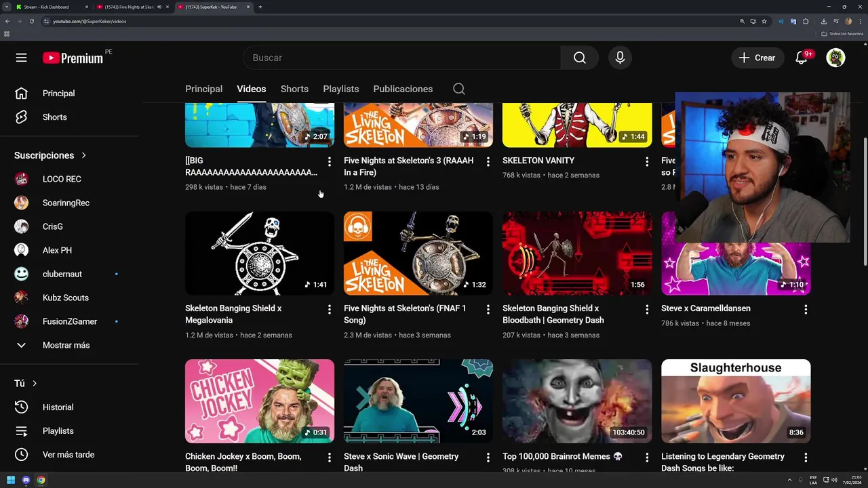868x488 pixels.
Task: Open SoarinngRec subscription
Action: (x=70, y=203)
